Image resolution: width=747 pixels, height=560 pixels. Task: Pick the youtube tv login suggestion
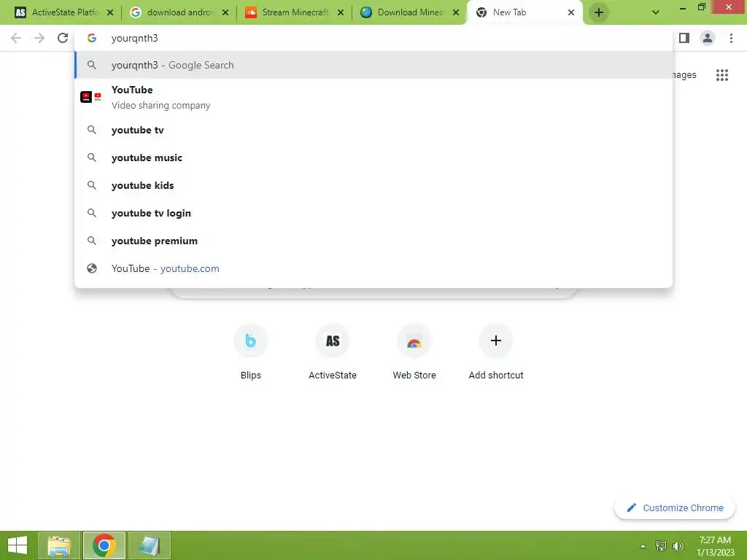tap(373, 213)
